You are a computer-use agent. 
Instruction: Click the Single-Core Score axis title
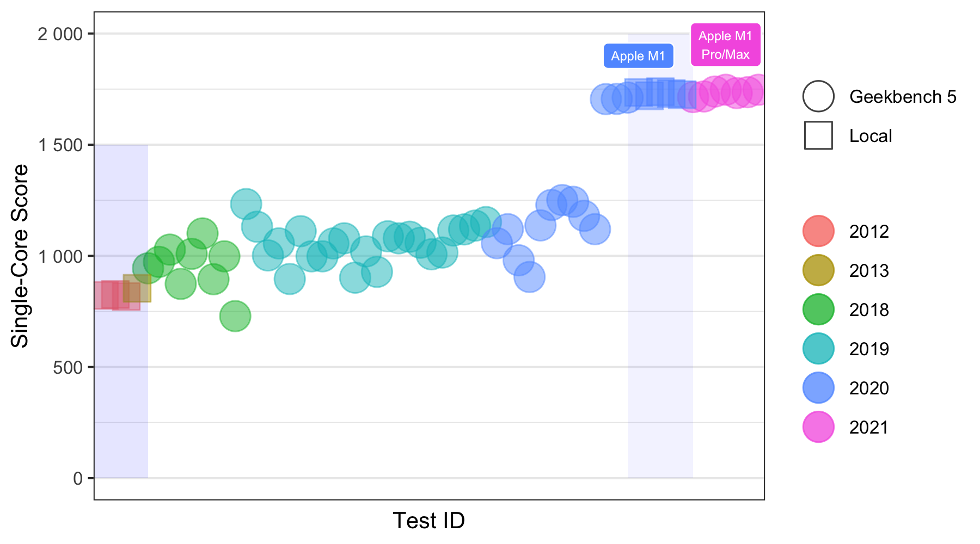[x=20, y=256]
